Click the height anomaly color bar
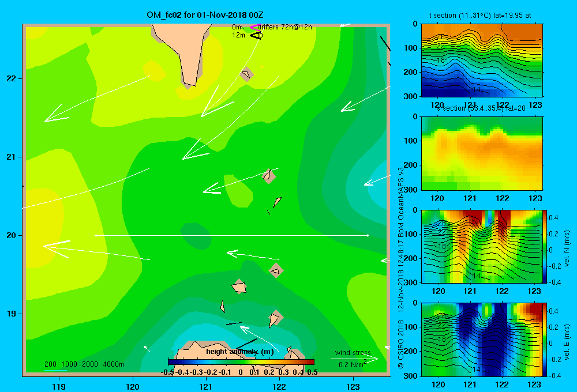This screenshot has height=392, width=577. 241,362
